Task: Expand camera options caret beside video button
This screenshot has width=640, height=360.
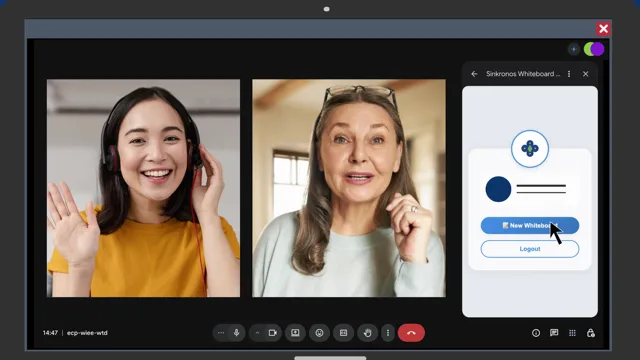Action: pos(257,333)
